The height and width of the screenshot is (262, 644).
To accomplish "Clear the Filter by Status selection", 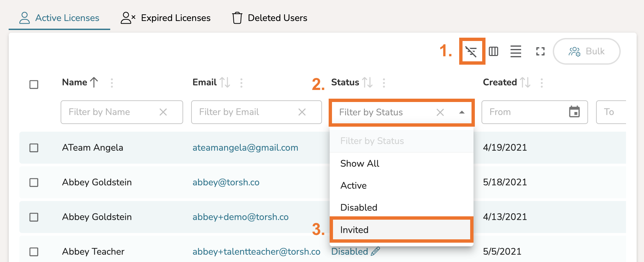I will point(440,112).
